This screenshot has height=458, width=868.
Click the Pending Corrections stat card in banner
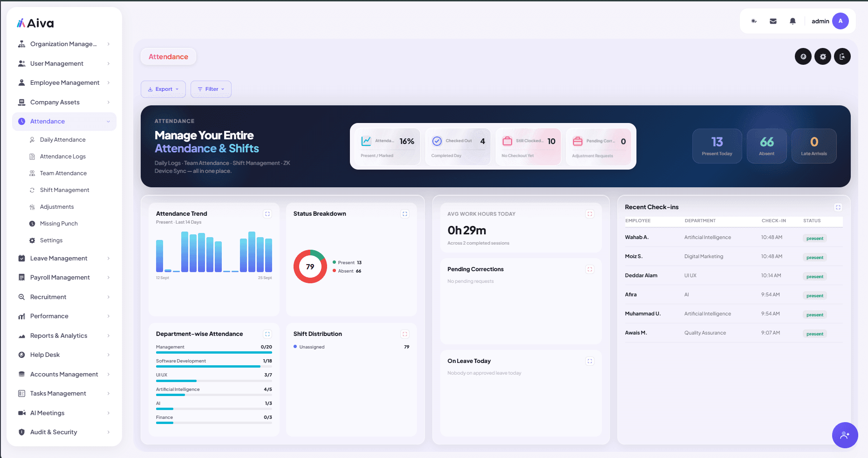point(599,147)
